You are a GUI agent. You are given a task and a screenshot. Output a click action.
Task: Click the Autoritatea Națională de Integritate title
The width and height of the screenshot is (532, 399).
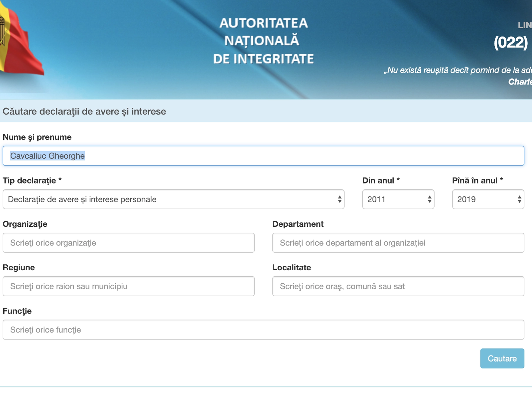coord(263,41)
